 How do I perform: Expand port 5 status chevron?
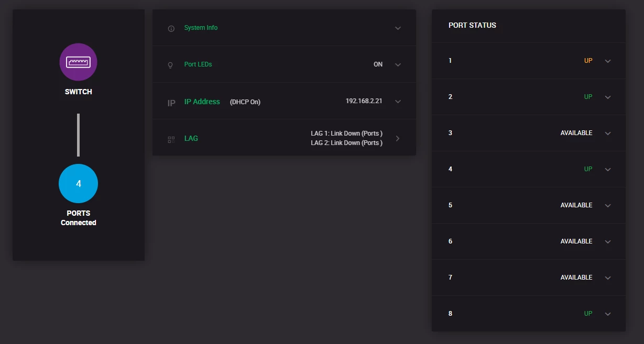point(608,206)
